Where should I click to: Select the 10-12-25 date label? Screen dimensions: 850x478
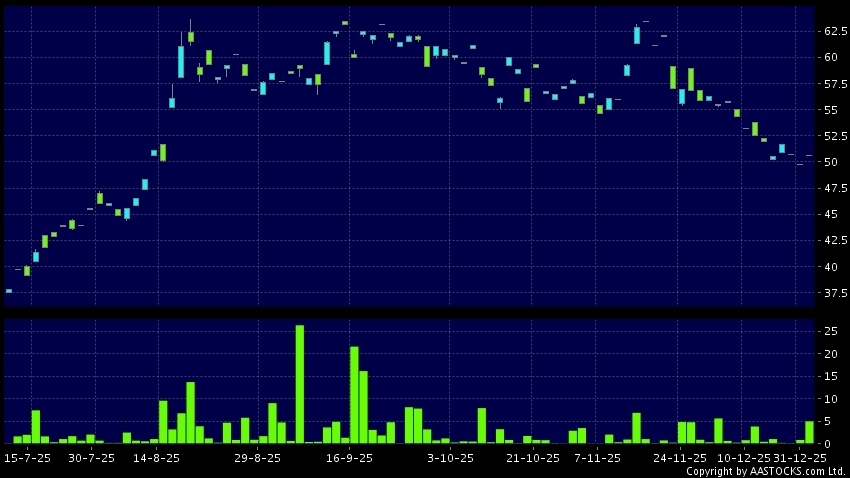click(741, 458)
